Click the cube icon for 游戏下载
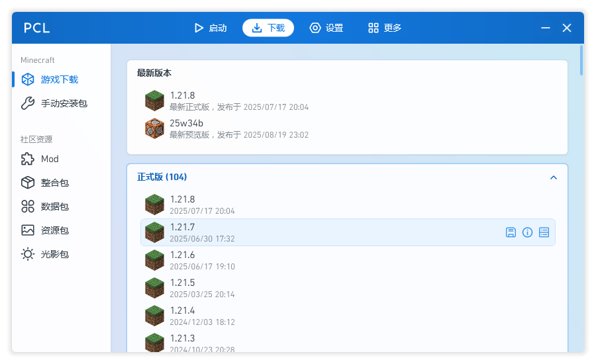The height and width of the screenshot is (364, 596). tap(28, 79)
